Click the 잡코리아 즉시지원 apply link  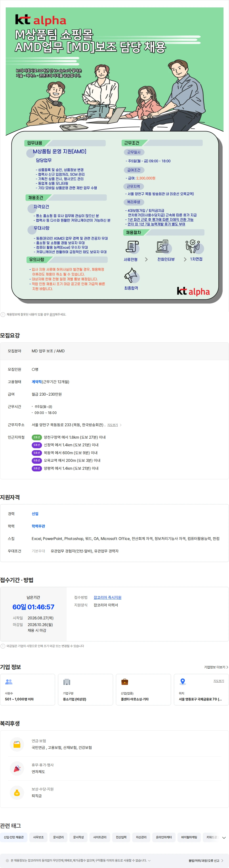[107, 597]
